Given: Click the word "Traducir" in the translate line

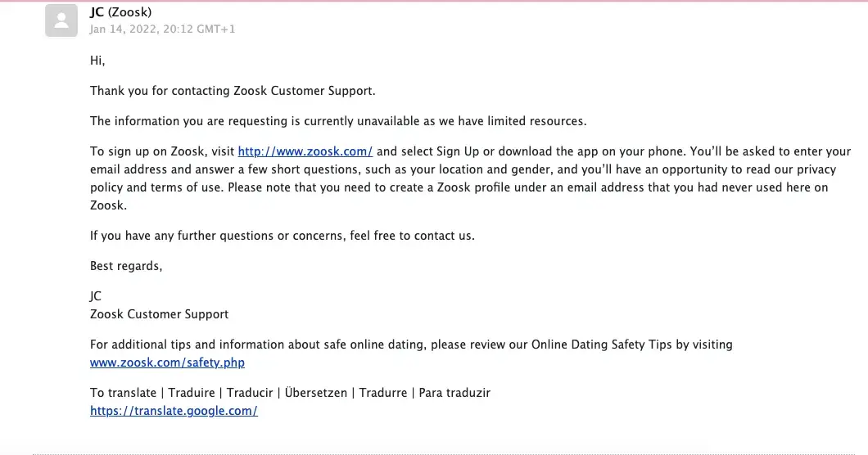Looking at the screenshot, I should 251,393.
